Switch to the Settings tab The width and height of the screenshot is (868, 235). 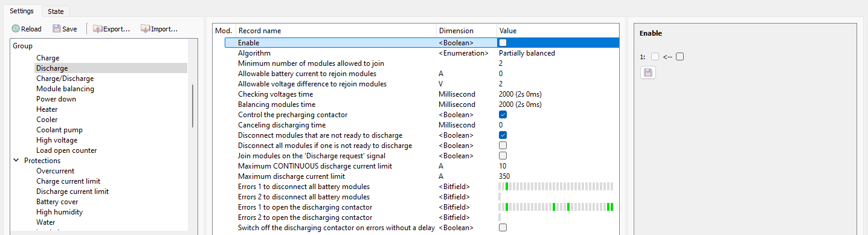21,11
